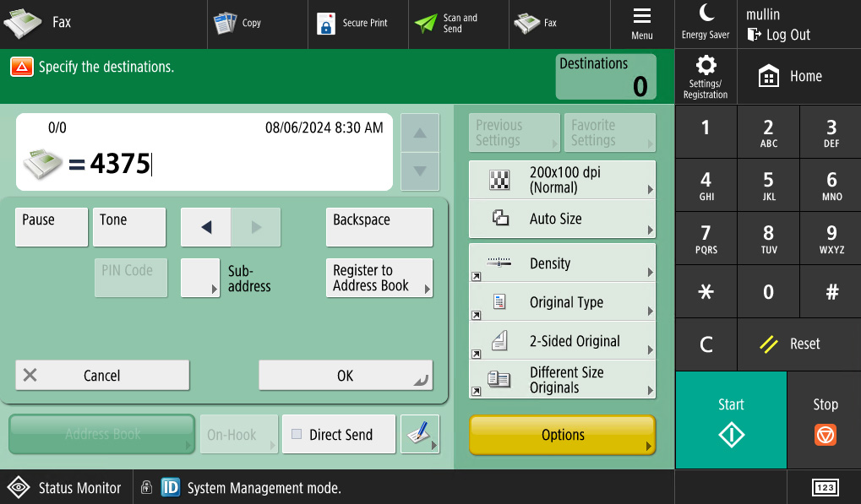This screenshot has height=504, width=861.
Task: Start the fax transmission
Action: [731, 420]
